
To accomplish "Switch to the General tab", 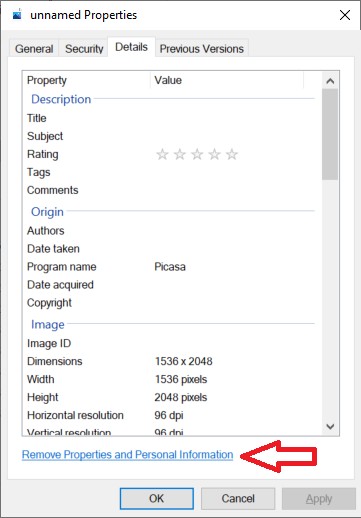I will click(34, 49).
